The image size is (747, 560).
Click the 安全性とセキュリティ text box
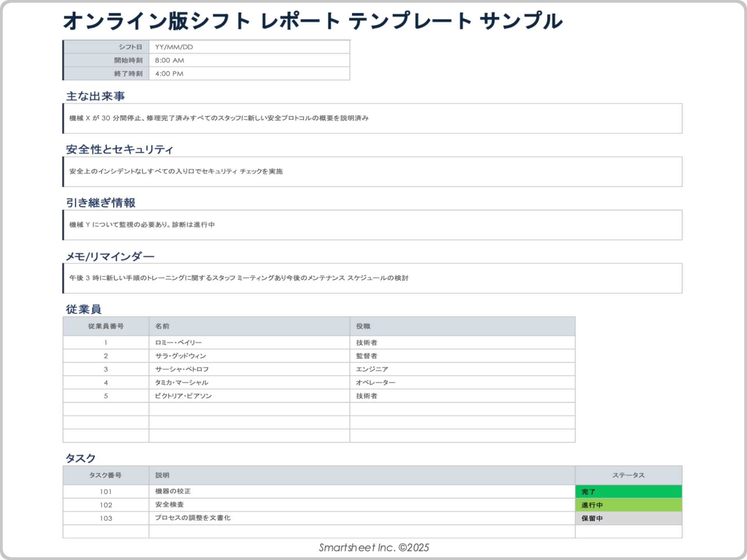pos(373,171)
